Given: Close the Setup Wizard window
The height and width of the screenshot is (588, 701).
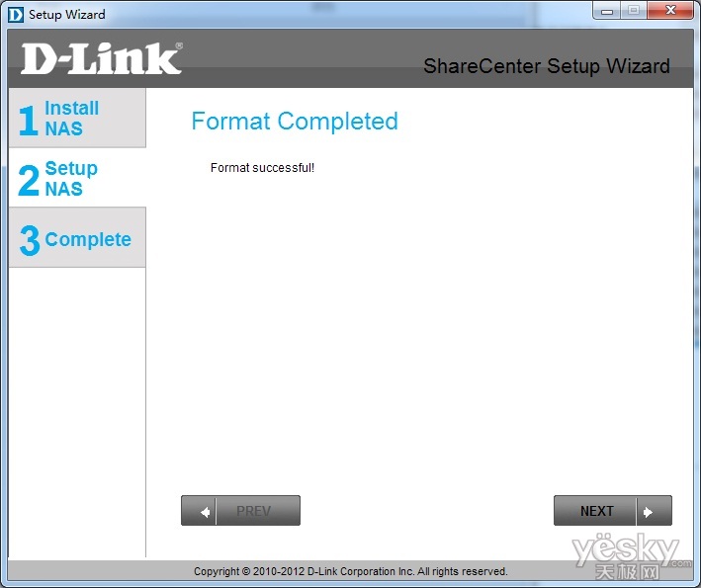Looking at the screenshot, I should click(670, 10).
